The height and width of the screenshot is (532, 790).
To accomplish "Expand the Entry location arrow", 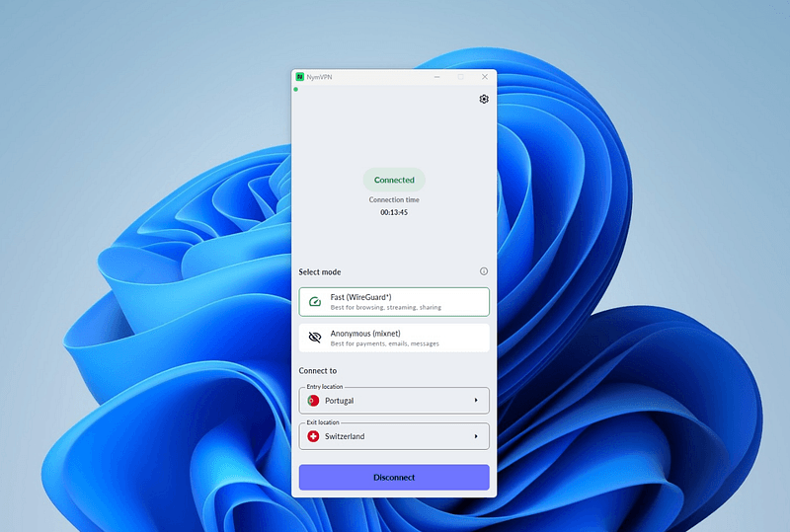I will pos(475,401).
